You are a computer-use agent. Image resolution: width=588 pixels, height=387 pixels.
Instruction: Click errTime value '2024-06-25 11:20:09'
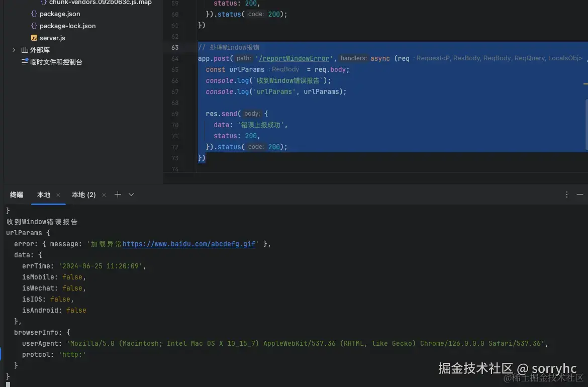click(x=100, y=266)
